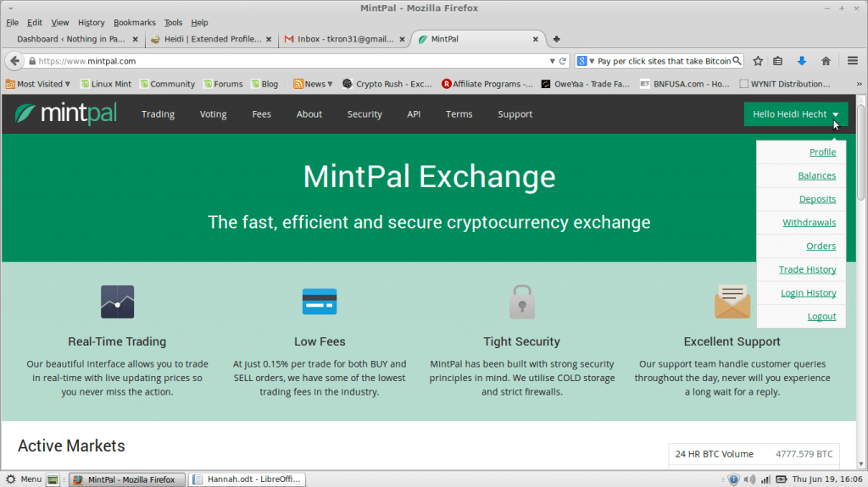Select Withdrawals in user menu
This screenshot has height=487, width=868.
[x=809, y=223]
